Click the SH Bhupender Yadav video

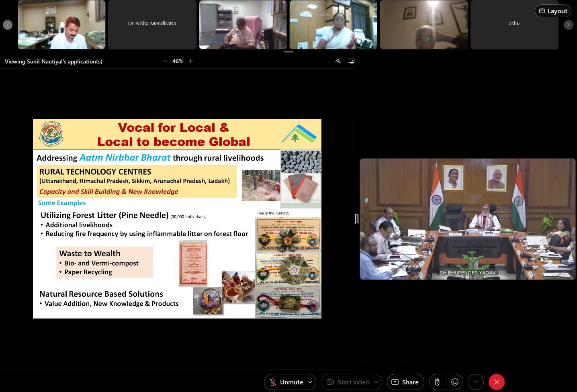coord(467,219)
